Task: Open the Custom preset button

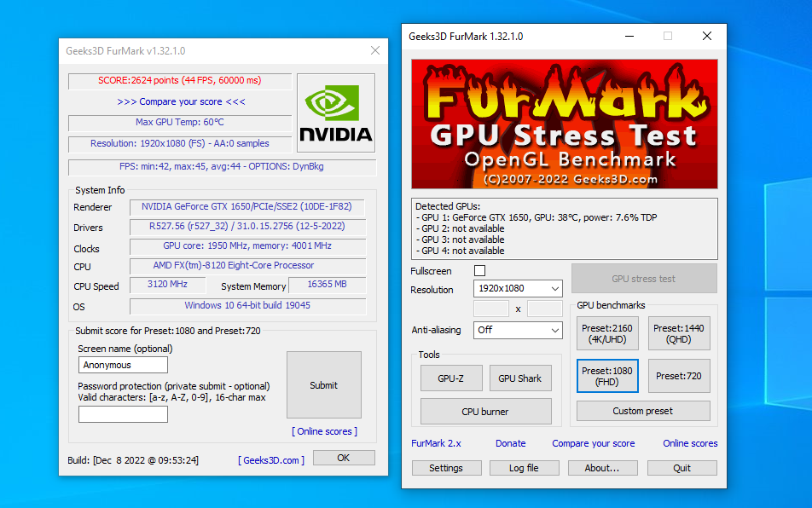Action: pos(643,411)
